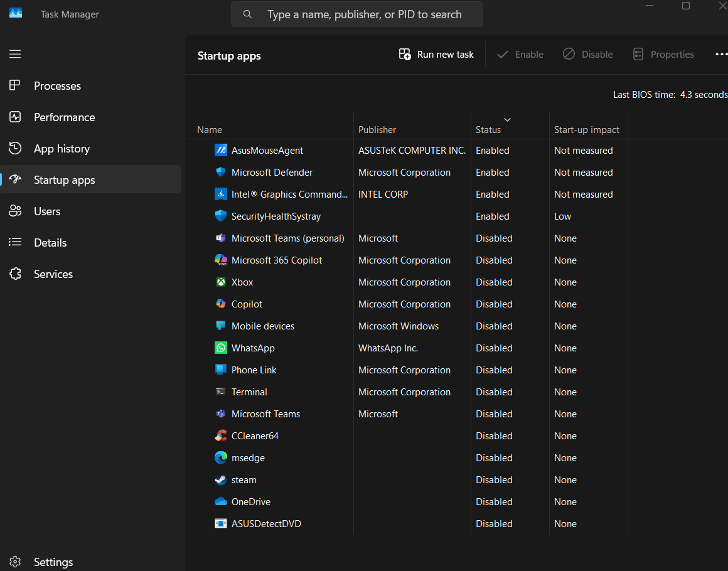Open Task Manager Settings

pos(53,562)
